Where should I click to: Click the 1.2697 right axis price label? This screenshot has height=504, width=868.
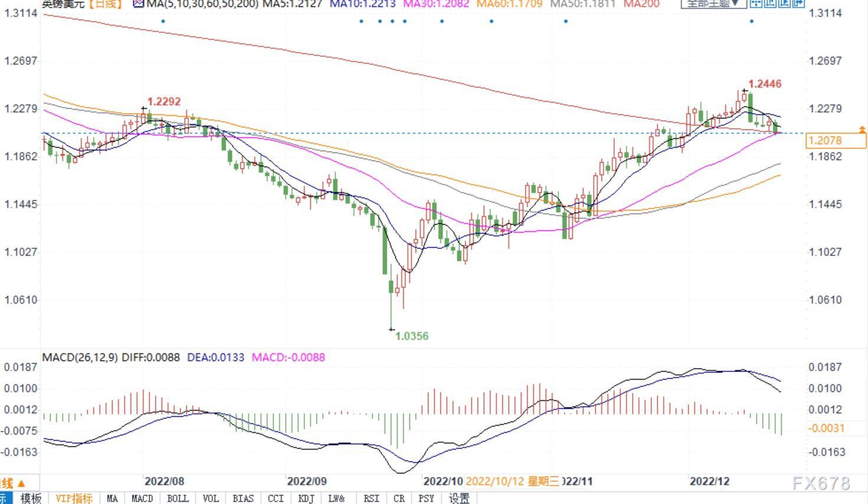825,61
